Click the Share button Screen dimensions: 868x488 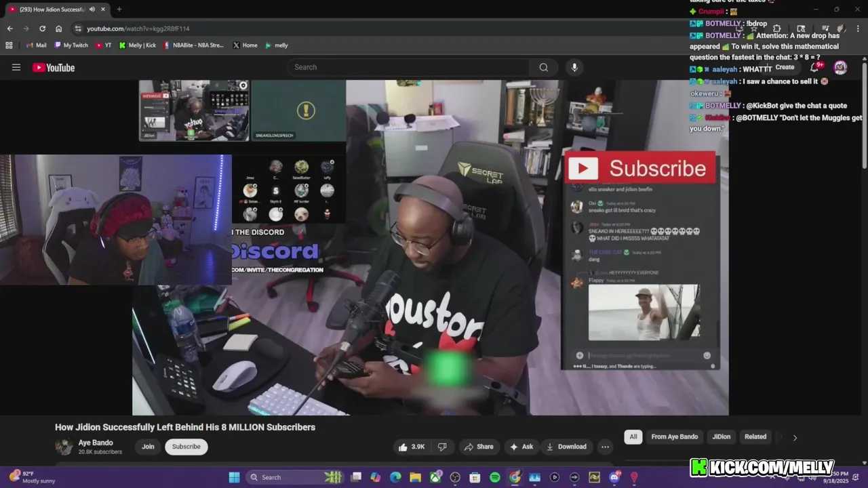(x=479, y=447)
